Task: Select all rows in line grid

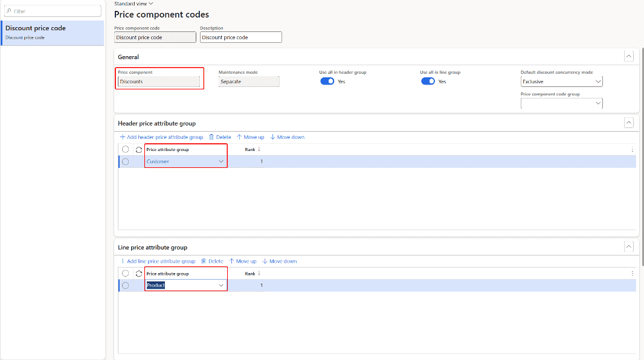Action: pyautogui.click(x=125, y=274)
